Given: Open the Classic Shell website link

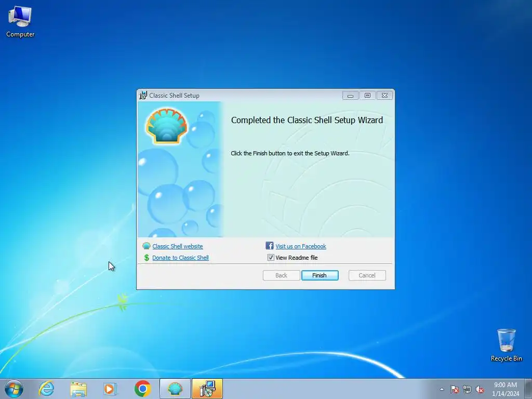Looking at the screenshot, I should [x=178, y=246].
